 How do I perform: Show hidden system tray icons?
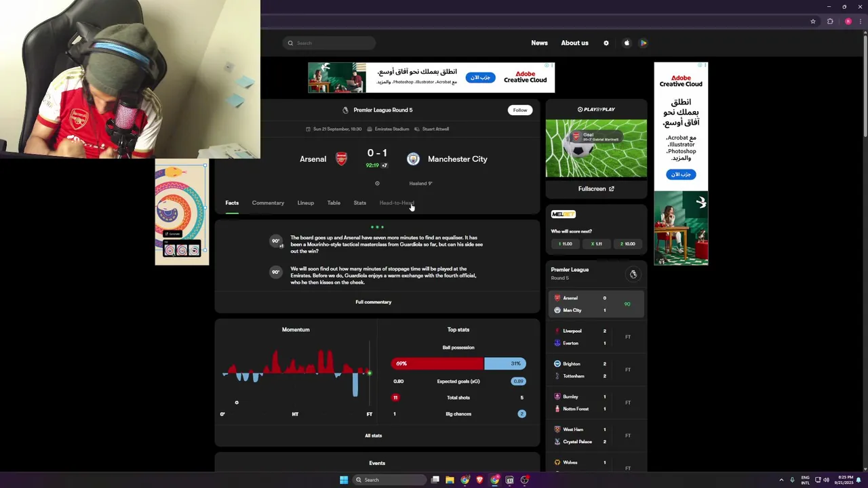(781, 480)
